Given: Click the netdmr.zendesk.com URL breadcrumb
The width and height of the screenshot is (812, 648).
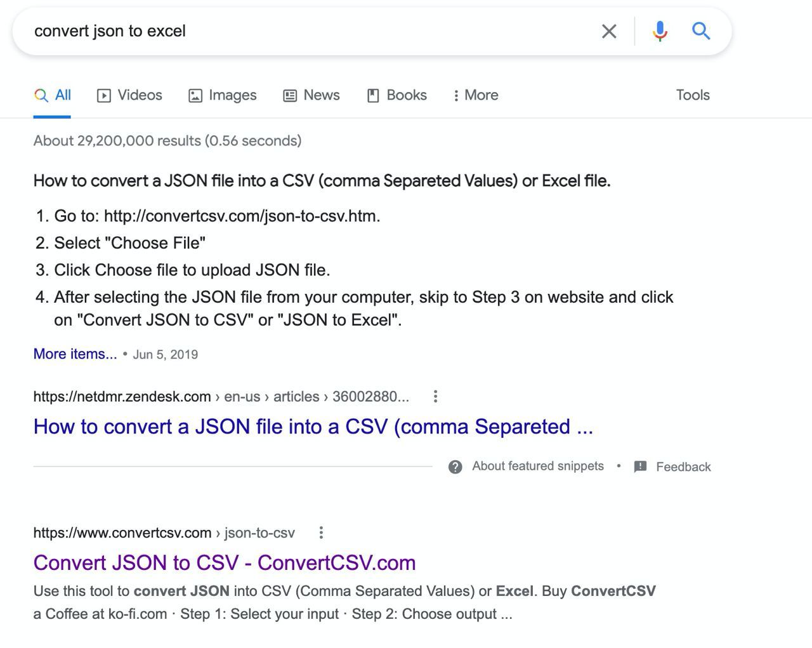Looking at the screenshot, I should (221, 397).
